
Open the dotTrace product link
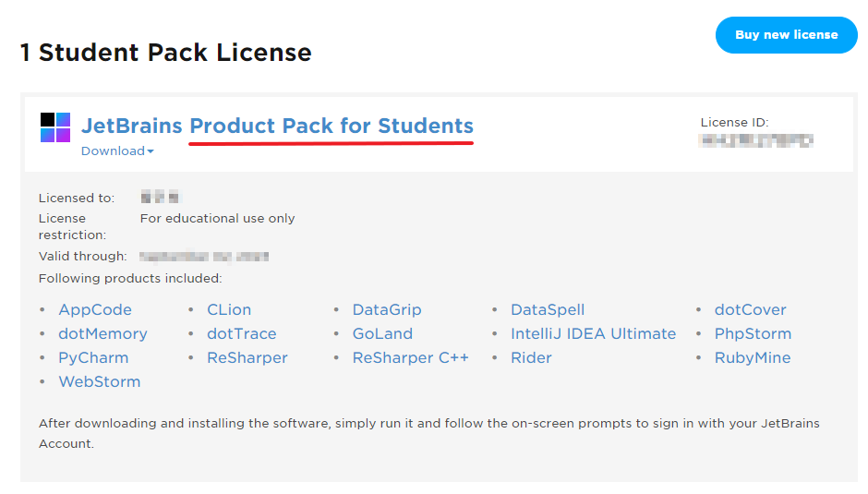pos(241,333)
